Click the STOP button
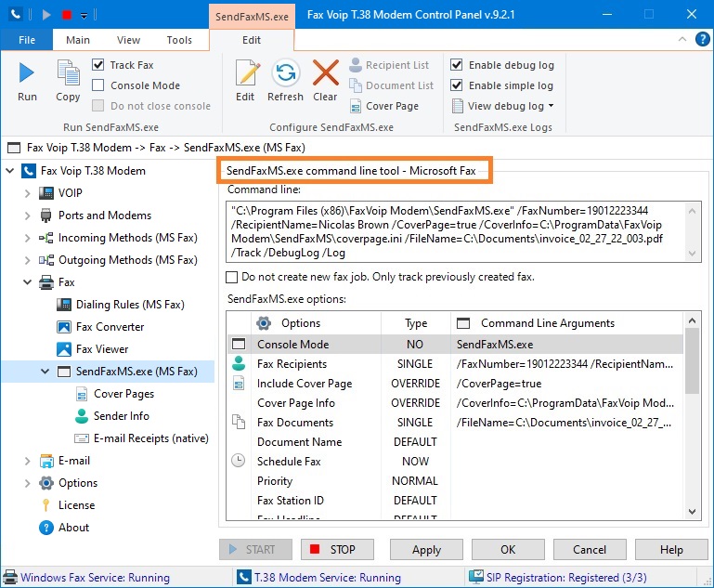 coord(337,549)
